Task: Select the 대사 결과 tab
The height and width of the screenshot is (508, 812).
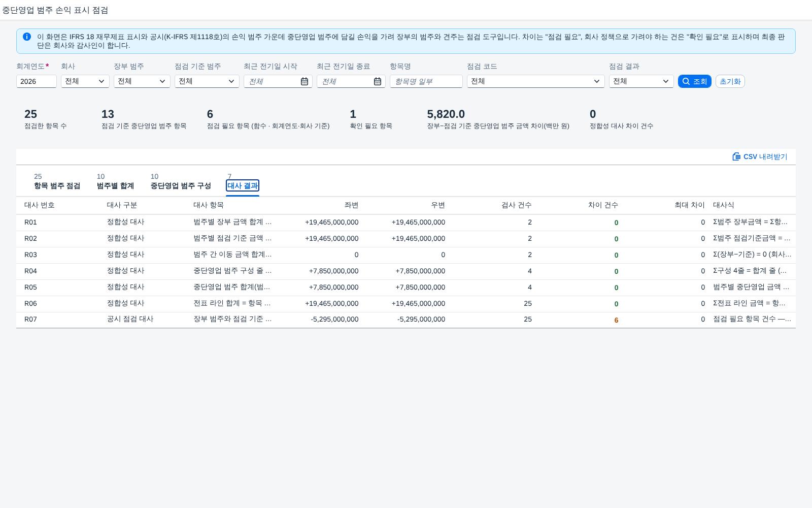Action: pyautogui.click(x=243, y=182)
